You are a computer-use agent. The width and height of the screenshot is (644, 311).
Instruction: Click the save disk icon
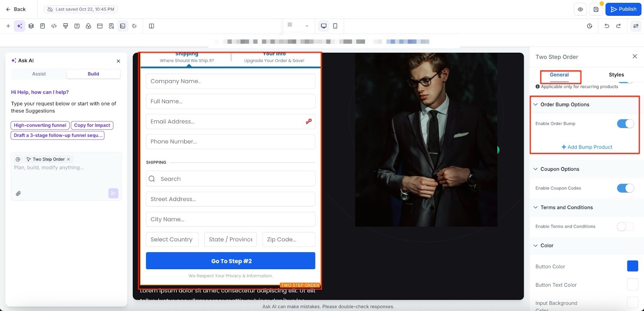596,9
